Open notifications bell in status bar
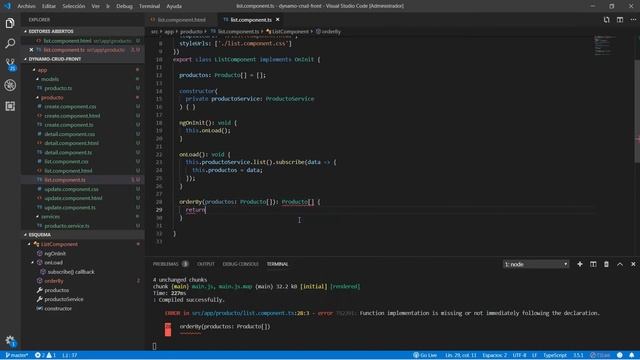Screen dimensions: 640x360 point(631,355)
